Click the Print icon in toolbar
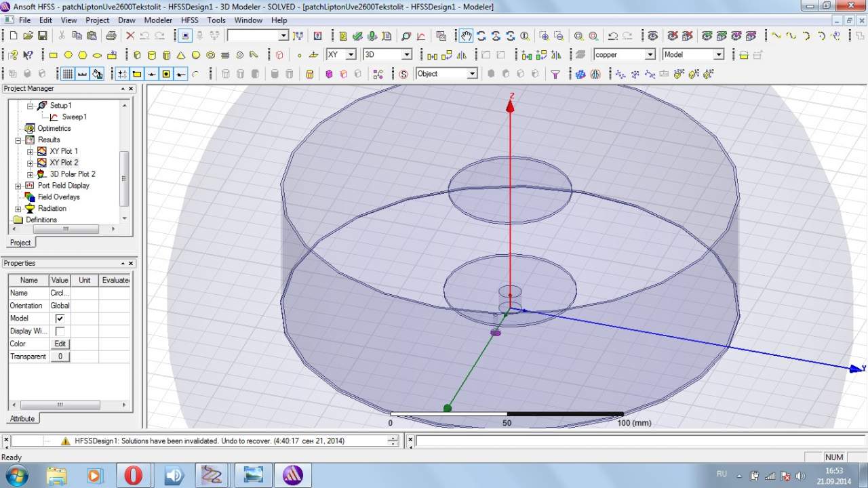 [111, 36]
